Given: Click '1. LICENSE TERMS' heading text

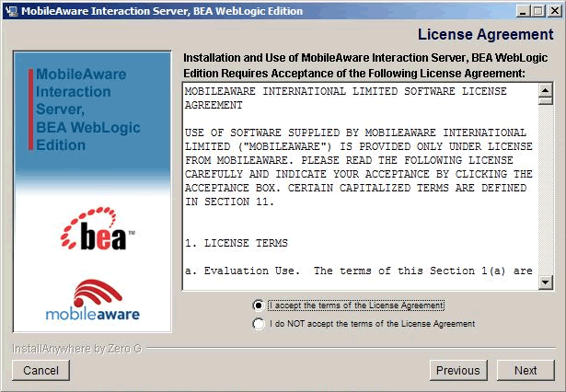Looking at the screenshot, I should tap(237, 243).
